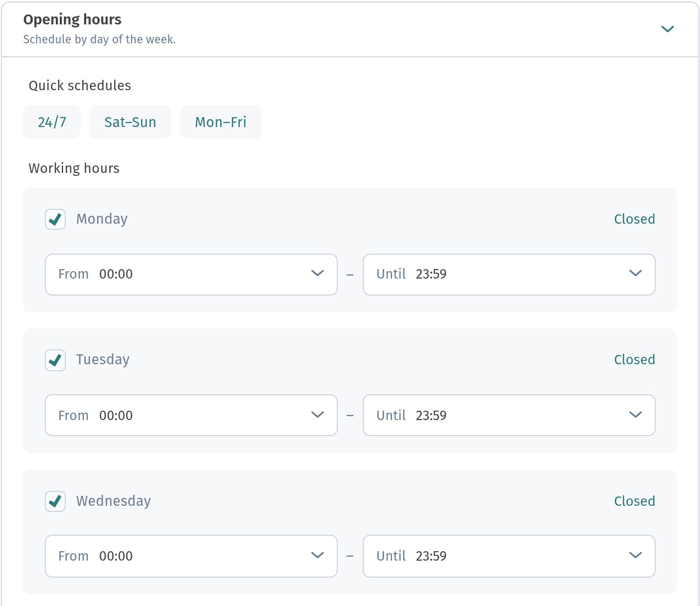Apply the Mon–Fri quick schedule
The image size is (700, 606).
tap(221, 122)
